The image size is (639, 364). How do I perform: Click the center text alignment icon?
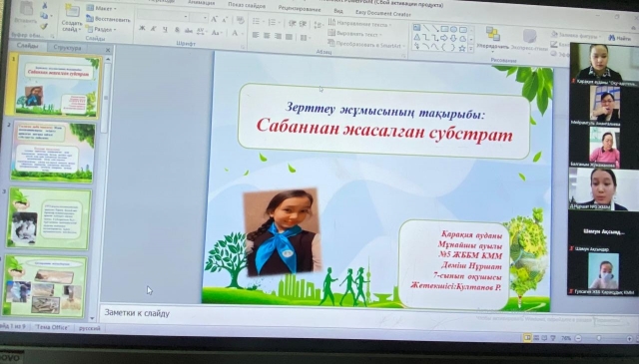[267, 36]
